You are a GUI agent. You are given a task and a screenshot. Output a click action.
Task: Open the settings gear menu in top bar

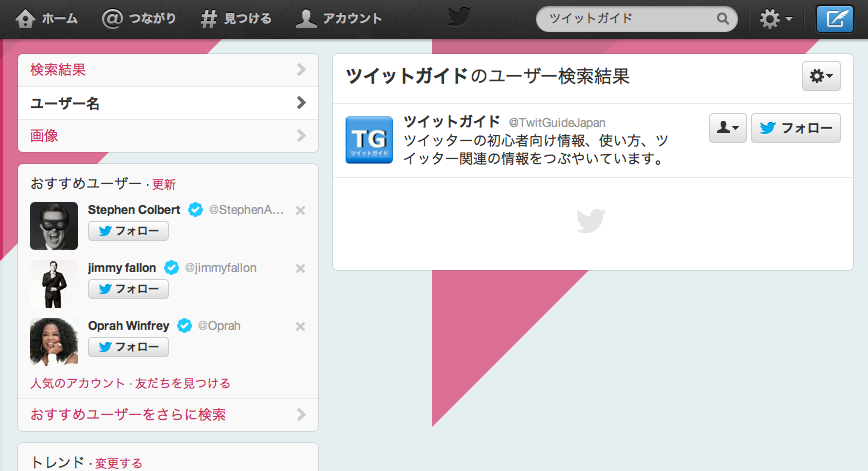776,19
